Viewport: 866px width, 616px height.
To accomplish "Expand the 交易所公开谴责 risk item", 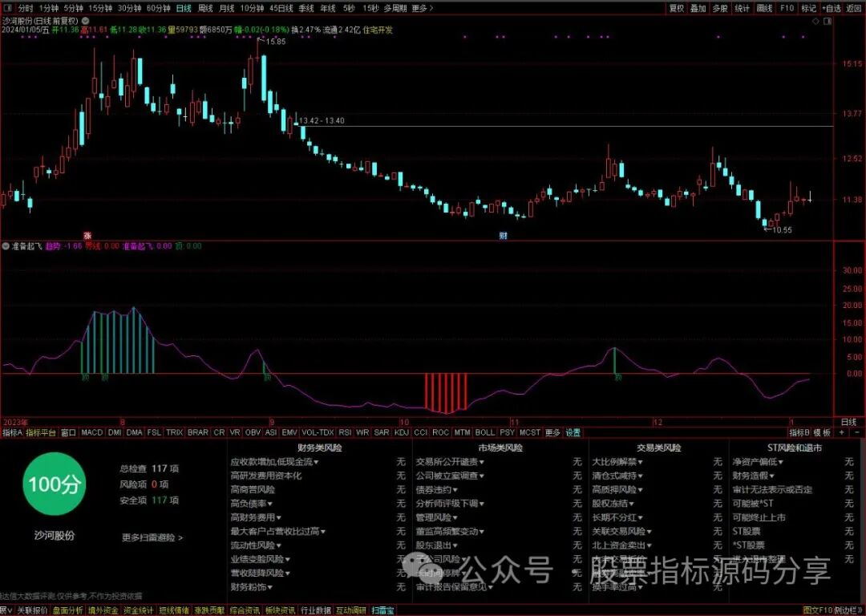I will [450, 461].
